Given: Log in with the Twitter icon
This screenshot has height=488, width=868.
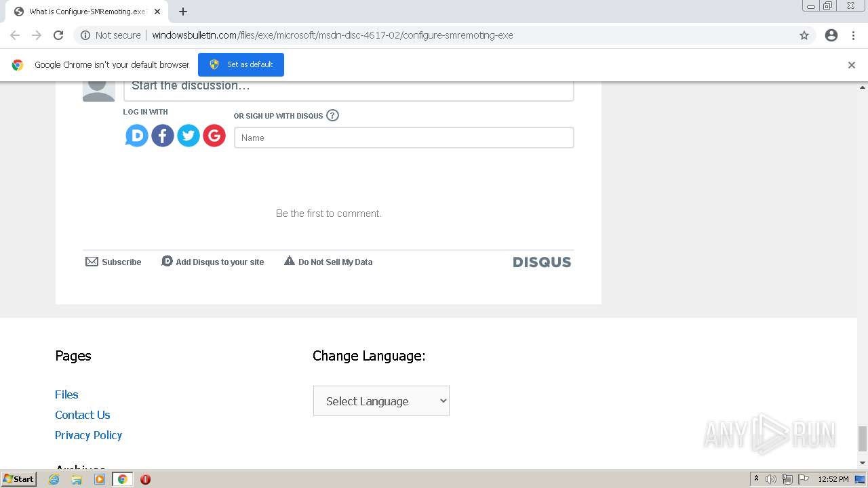Looking at the screenshot, I should 189,136.
